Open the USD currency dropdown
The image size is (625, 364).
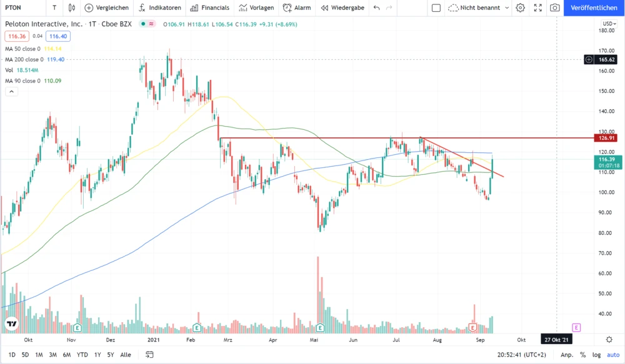point(609,24)
